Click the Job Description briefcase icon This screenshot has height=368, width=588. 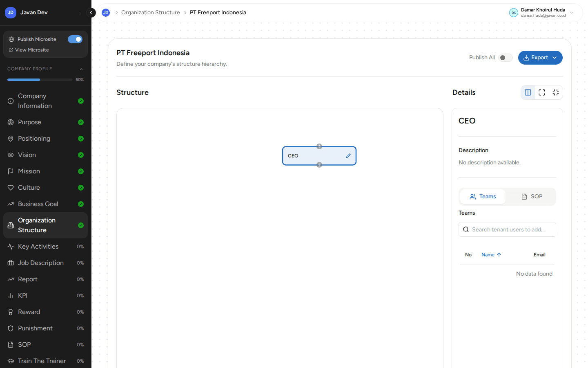tap(11, 263)
